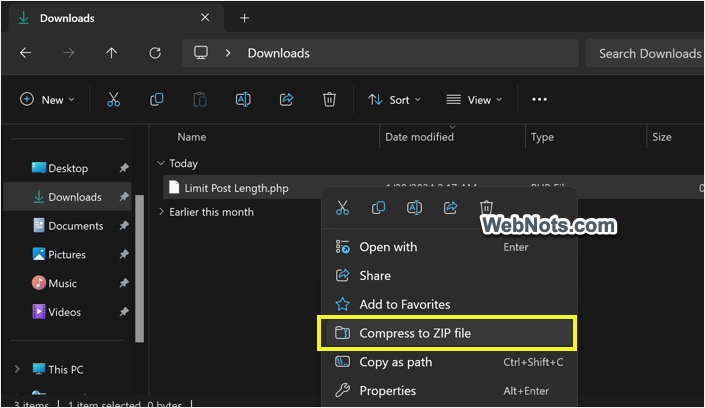Click the Search Downloads field
The width and height of the screenshot is (705, 408).
point(645,54)
